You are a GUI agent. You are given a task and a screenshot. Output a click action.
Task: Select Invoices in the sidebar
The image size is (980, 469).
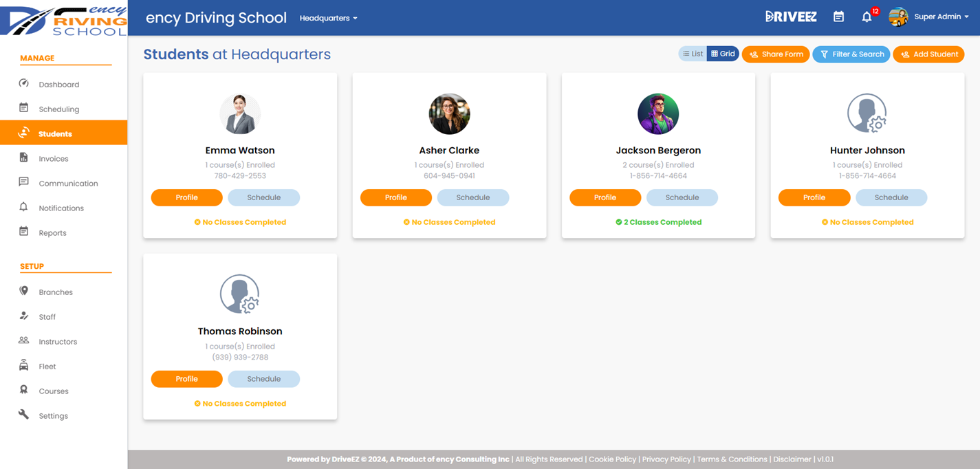54,159
